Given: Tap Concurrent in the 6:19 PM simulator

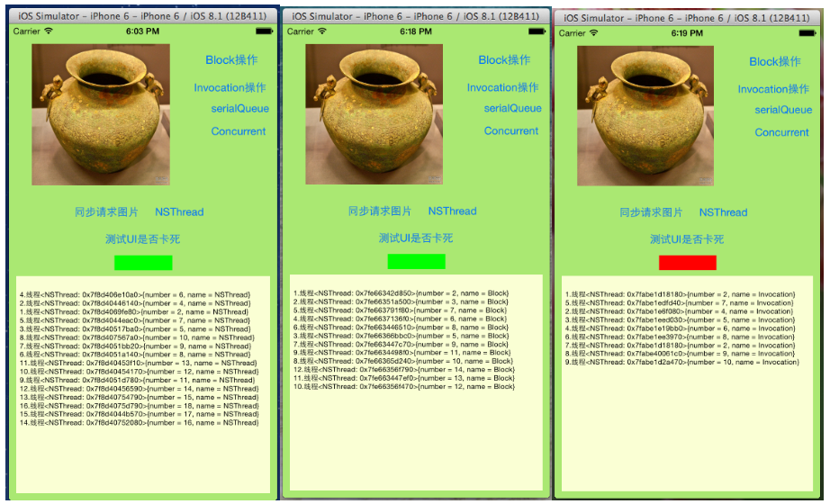Looking at the screenshot, I should 781,132.
